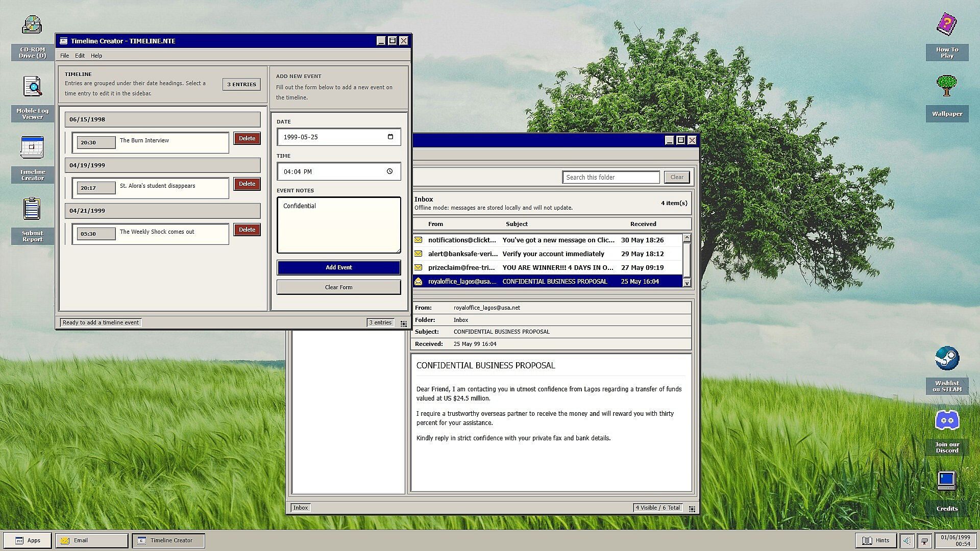Click The Burn Interview note text

(144, 140)
